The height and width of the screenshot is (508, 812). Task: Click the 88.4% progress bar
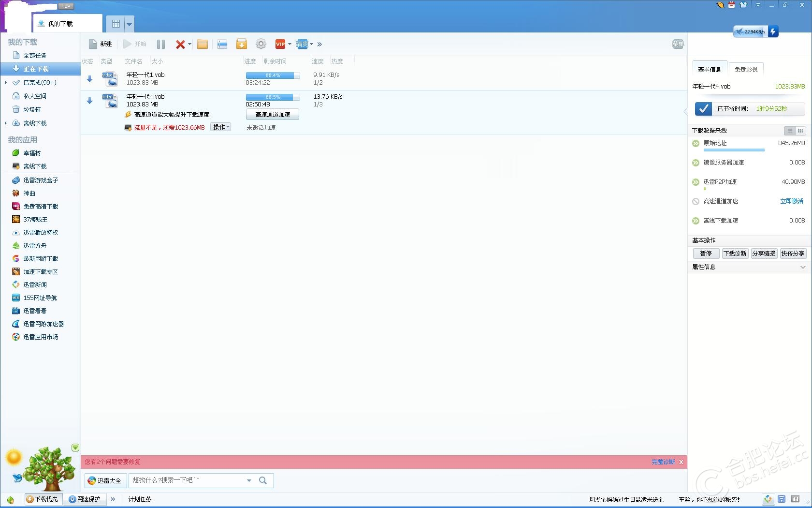[x=273, y=75]
